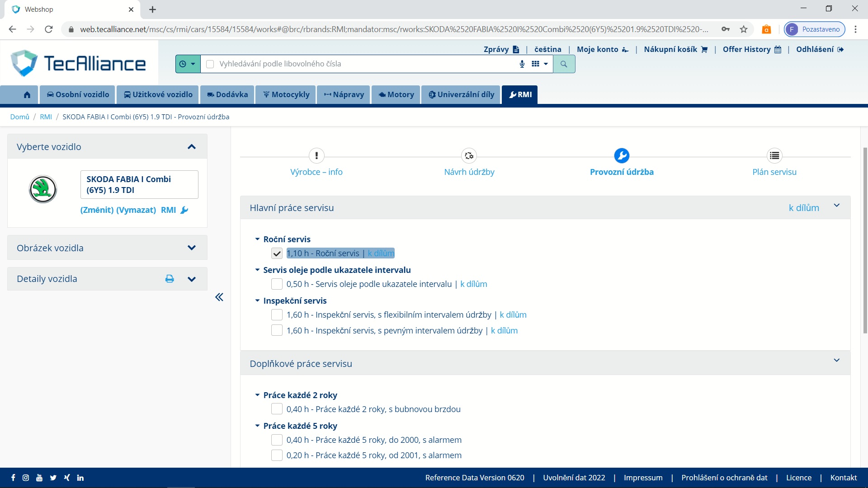
Task: Collapse the Práce každé 5 roky group
Action: [x=257, y=426]
